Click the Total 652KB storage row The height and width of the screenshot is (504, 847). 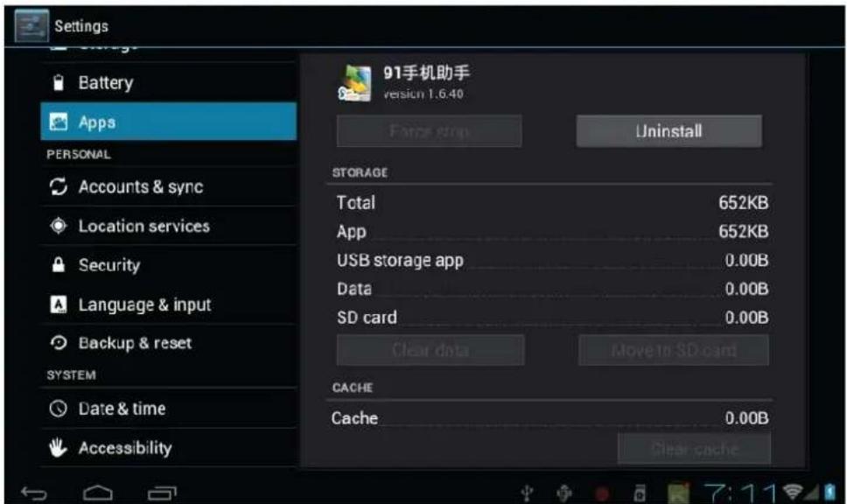pos(552,203)
